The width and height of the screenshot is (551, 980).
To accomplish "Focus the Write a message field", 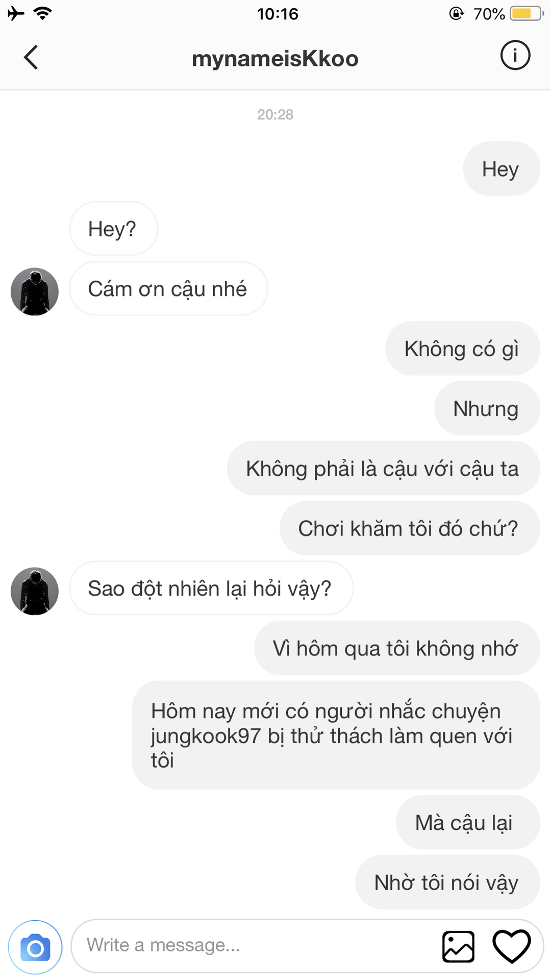I will pyautogui.click(x=255, y=945).
